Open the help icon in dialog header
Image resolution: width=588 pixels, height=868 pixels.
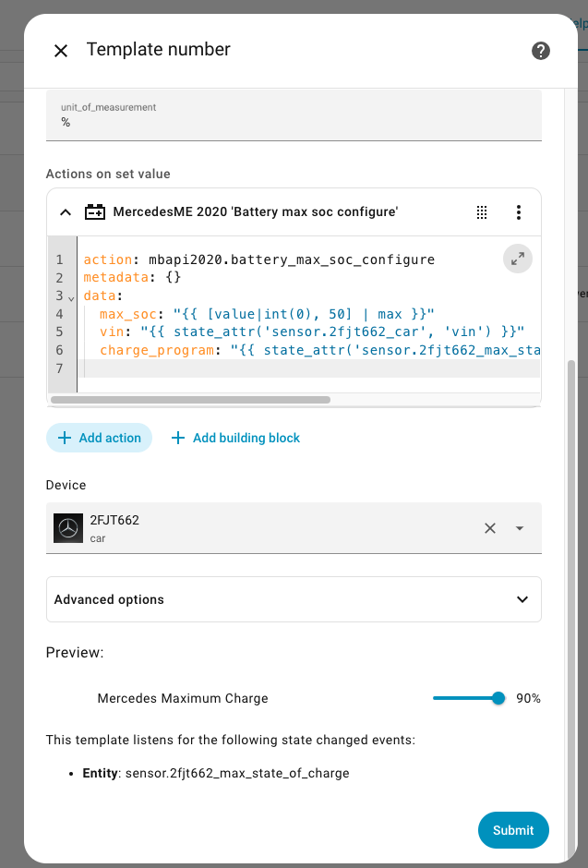(x=541, y=51)
